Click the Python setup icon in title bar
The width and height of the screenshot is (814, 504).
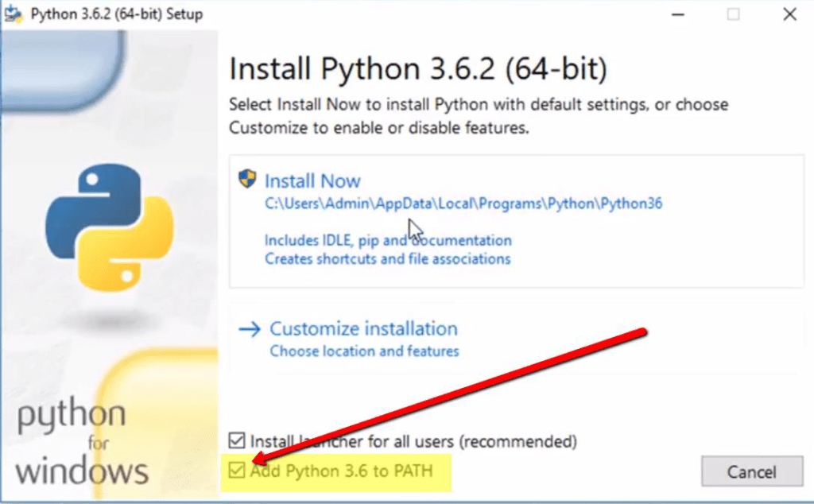tap(13, 14)
